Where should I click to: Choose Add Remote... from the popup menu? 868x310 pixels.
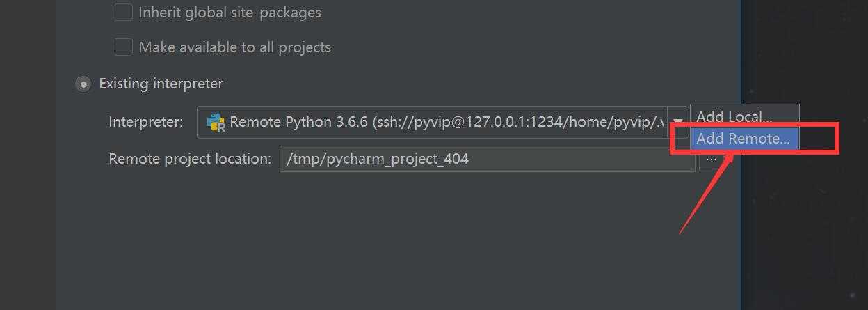coord(744,138)
